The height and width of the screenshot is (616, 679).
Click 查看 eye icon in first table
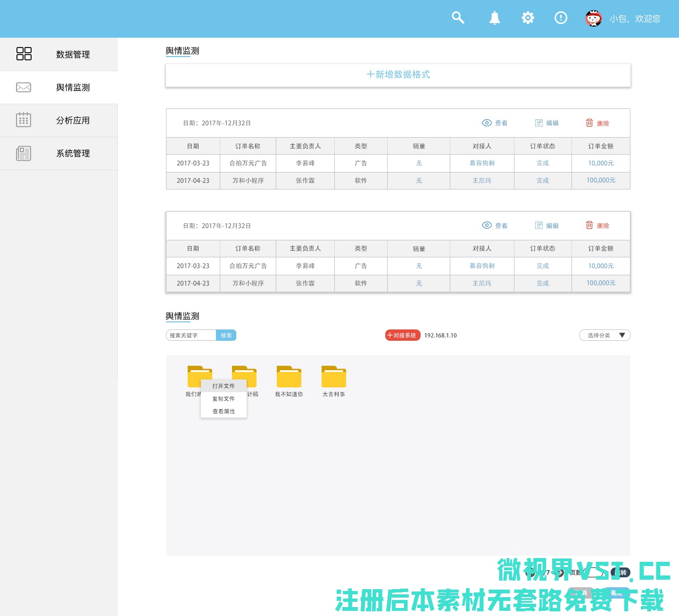(487, 123)
